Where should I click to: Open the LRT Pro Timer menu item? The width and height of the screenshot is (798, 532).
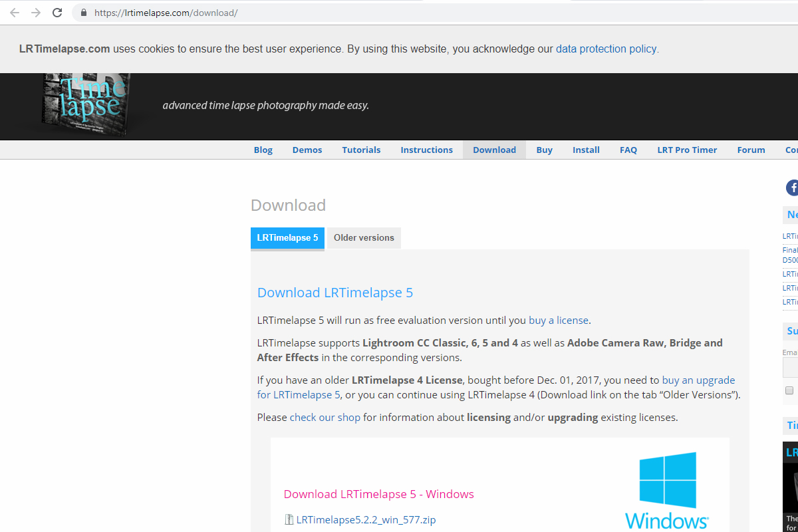click(687, 150)
